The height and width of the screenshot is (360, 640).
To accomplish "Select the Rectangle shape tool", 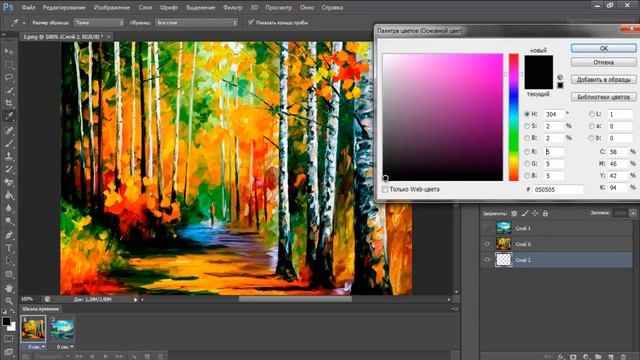I will [9, 274].
